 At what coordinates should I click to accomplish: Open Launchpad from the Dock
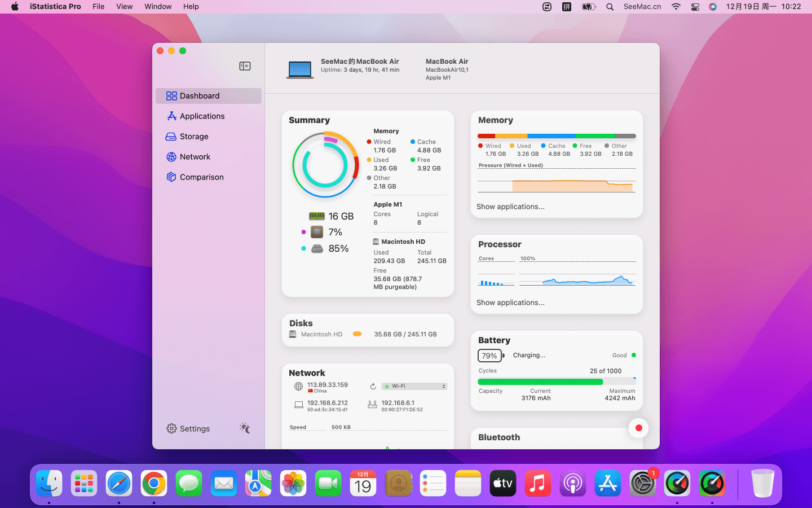click(x=84, y=484)
